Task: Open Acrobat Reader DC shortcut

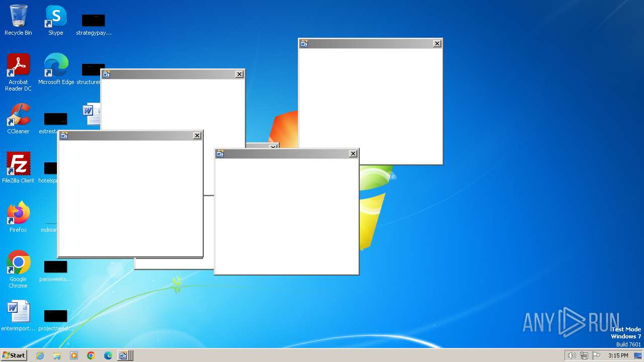Action: tap(18, 72)
